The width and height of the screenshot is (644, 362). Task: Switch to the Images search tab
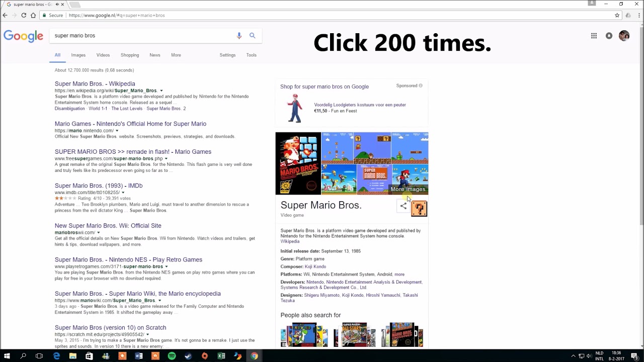[x=78, y=55]
